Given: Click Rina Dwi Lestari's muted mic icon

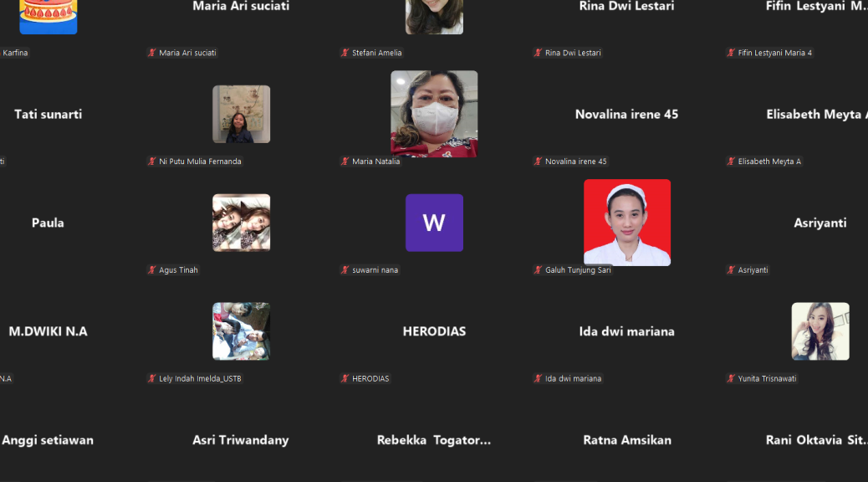Looking at the screenshot, I should 538,53.
